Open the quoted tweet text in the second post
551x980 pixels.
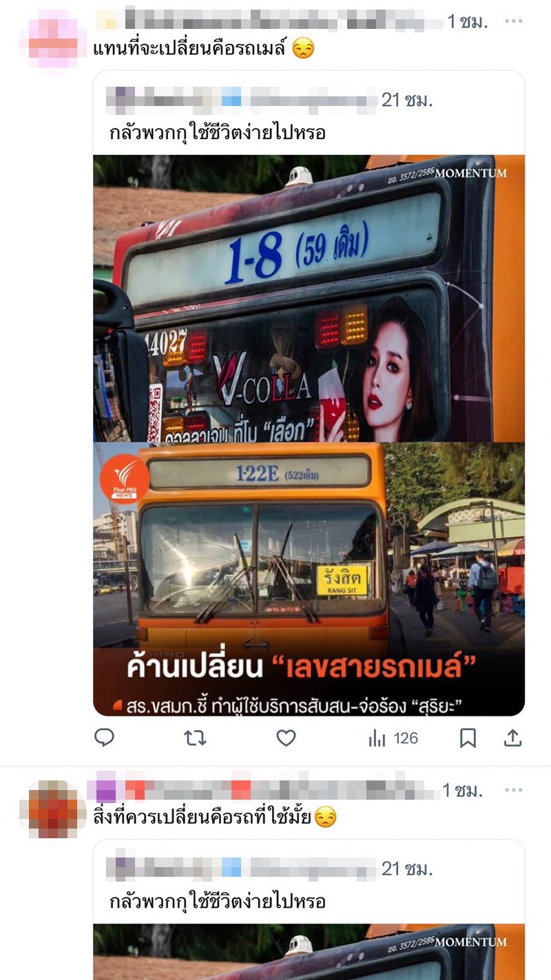[x=217, y=901]
